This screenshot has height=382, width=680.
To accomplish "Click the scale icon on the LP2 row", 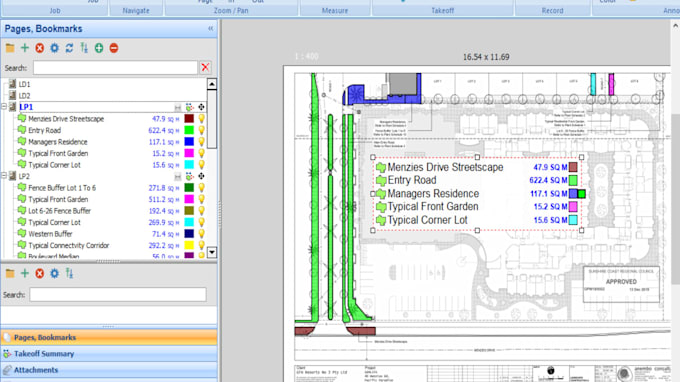I will (x=178, y=176).
